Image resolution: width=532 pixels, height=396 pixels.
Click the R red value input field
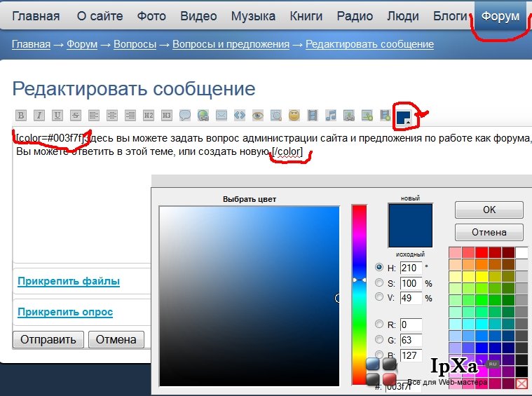coord(411,325)
